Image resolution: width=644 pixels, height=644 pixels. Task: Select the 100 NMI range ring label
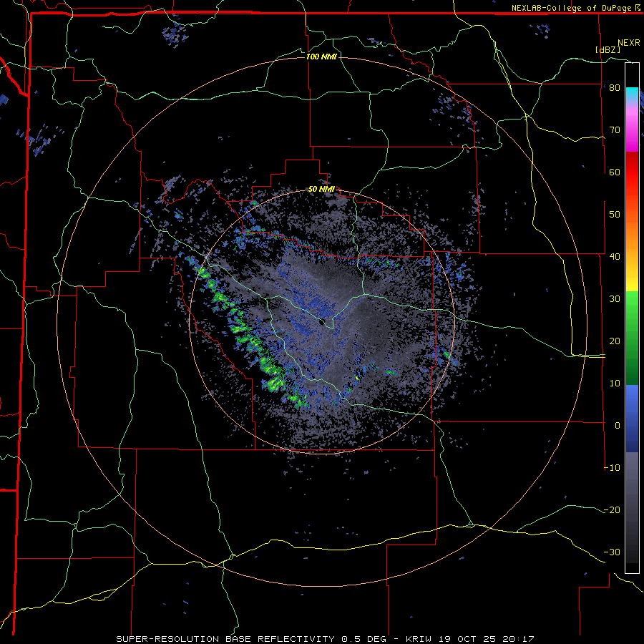point(321,57)
